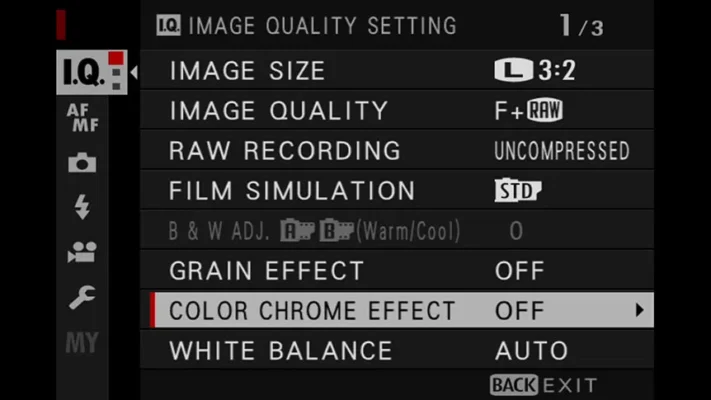Image resolution: width=711 pixels, height=400 pixels.
Task: Adjust the B & W ADJ. warm/cool value
Action: [x=516, y=231]
